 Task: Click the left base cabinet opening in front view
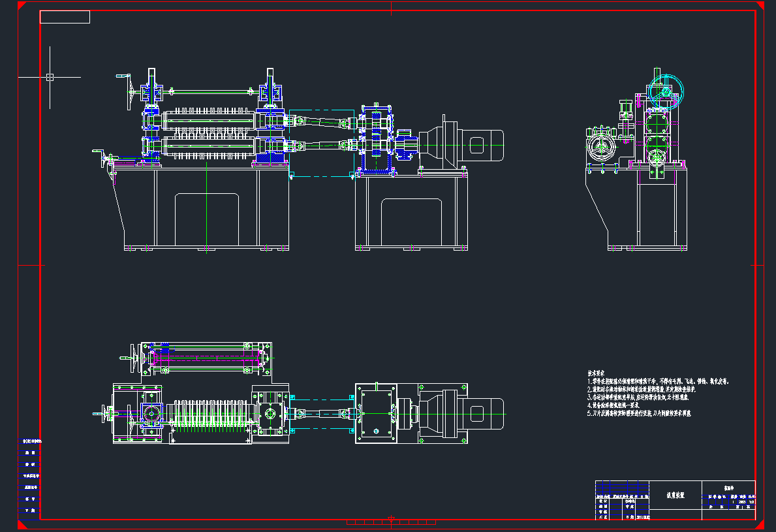click(206, 219)
